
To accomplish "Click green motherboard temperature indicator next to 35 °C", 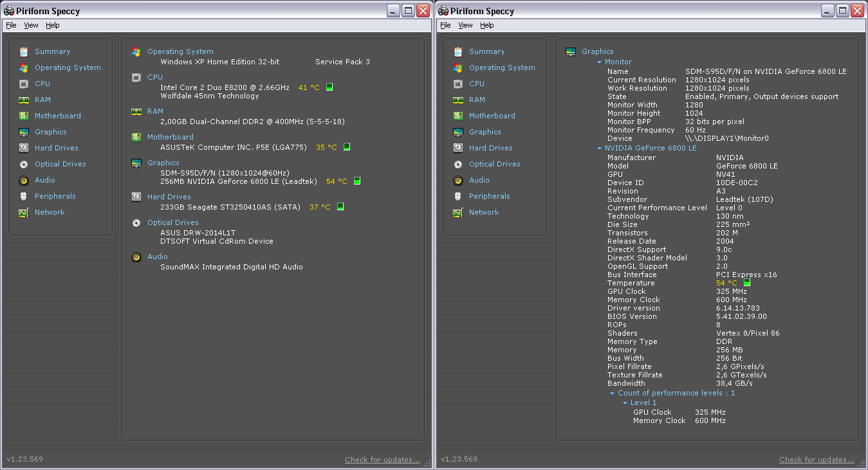I will click(x=347, y=147).
